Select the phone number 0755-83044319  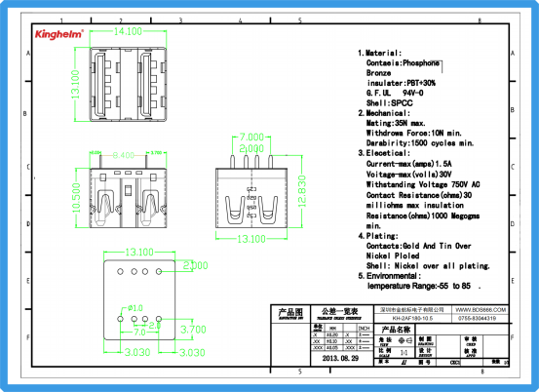(x=477, y=319)
